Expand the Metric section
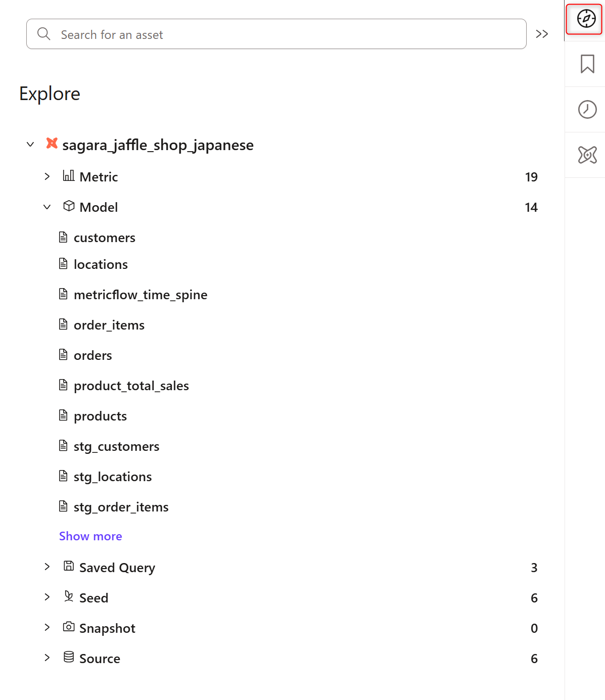605x700 pixels. tap(47, 176)
